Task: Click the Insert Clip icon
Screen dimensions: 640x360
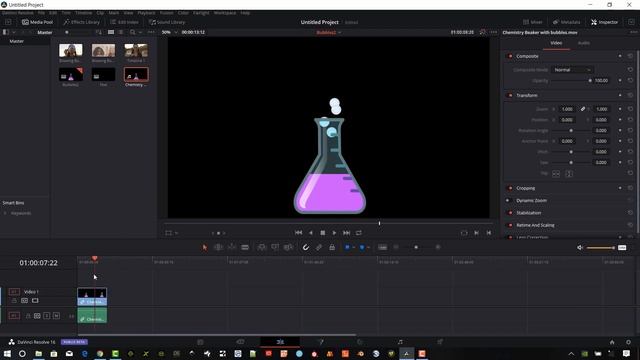Action: (262, 247)
